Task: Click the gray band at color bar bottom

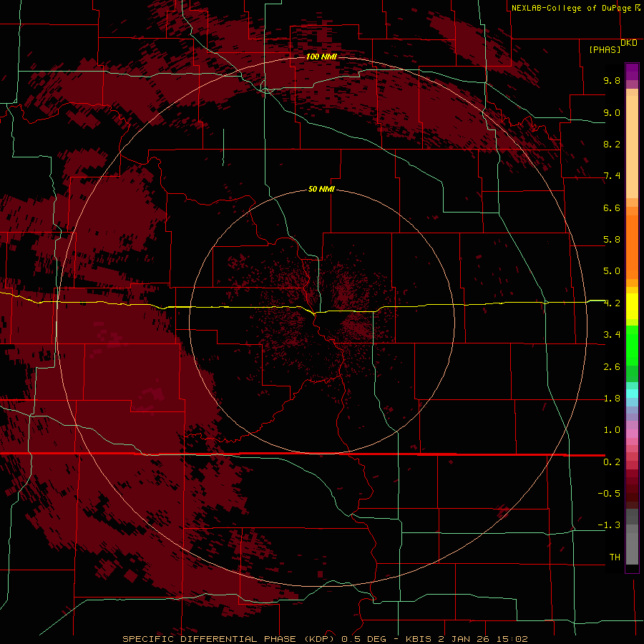Action: click(x=632, y=545)
